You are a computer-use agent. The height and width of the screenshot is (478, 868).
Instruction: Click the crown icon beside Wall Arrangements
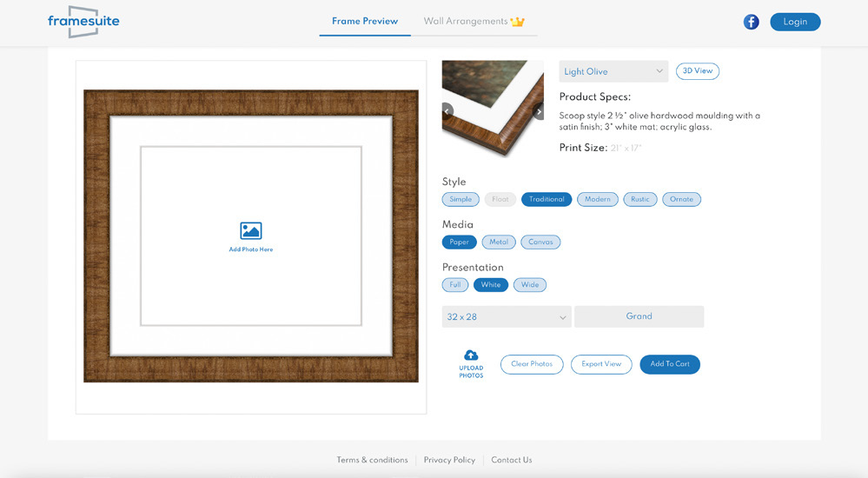click(518, 22)
